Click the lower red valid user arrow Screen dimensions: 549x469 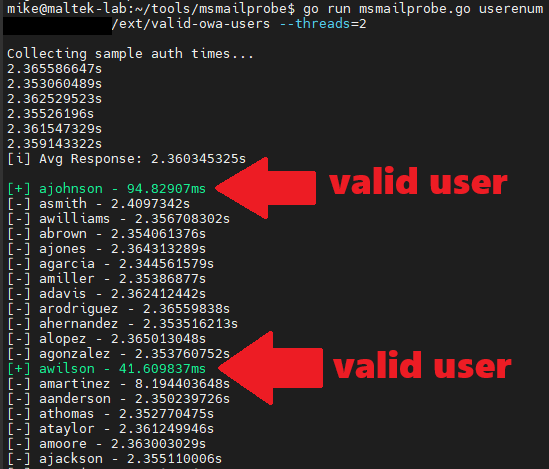point(270,368)
